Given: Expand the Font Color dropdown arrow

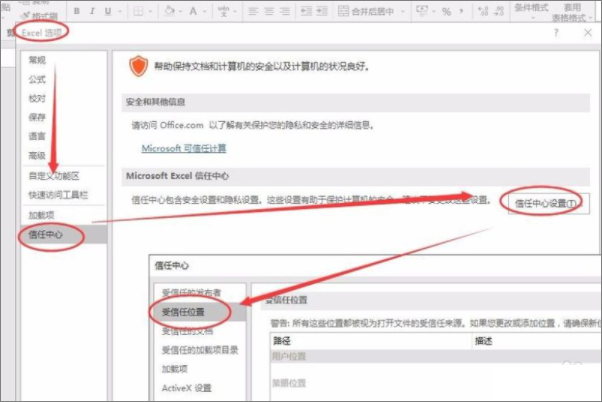Looking at the screenshot, I should point(204,12).
